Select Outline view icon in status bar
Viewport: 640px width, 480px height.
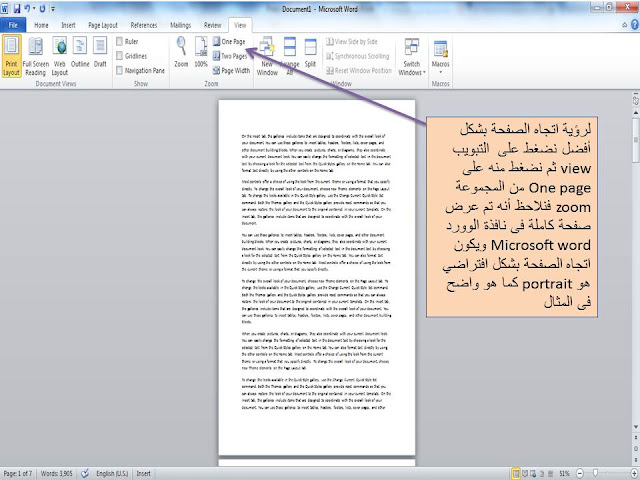pyautogui.click(x=542, y=473)
